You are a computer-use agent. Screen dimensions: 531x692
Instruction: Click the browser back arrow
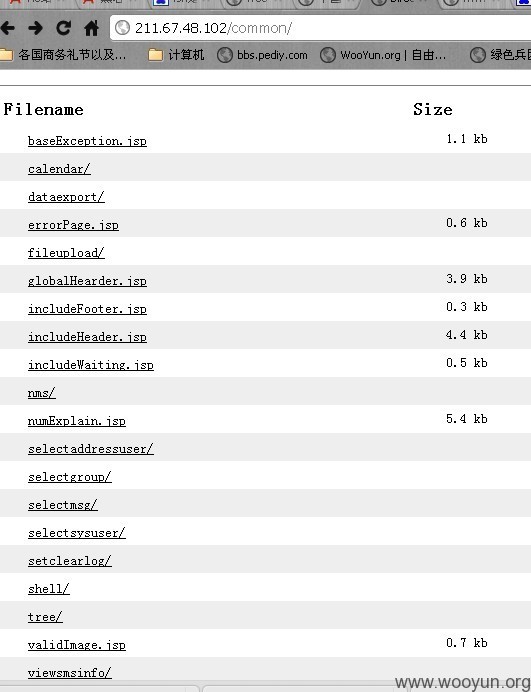pos(8,28)
